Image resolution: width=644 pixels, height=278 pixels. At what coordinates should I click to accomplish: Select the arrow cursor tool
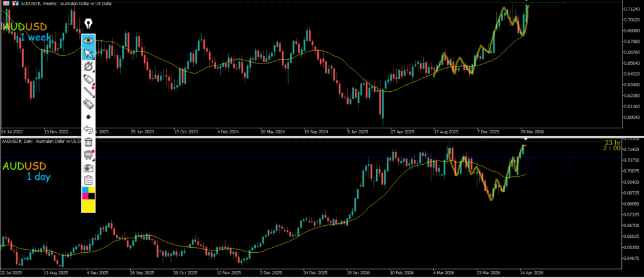click(89, 52)
